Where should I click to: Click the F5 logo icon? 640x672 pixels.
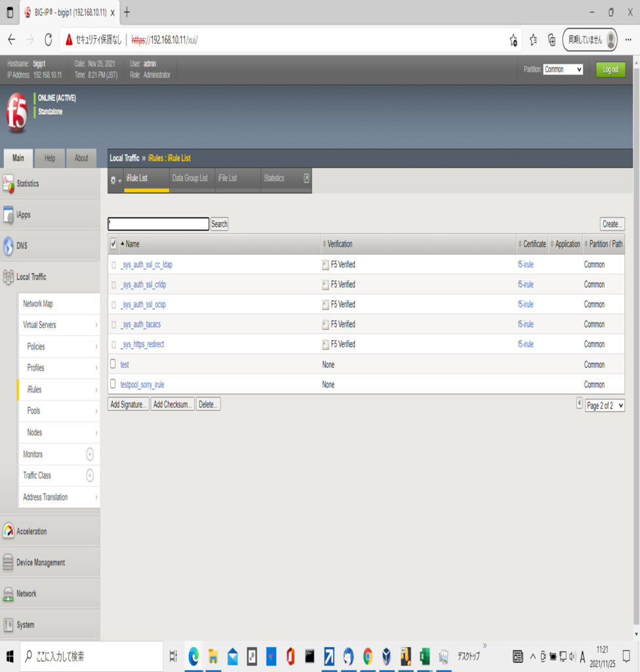tap(17, 113)
